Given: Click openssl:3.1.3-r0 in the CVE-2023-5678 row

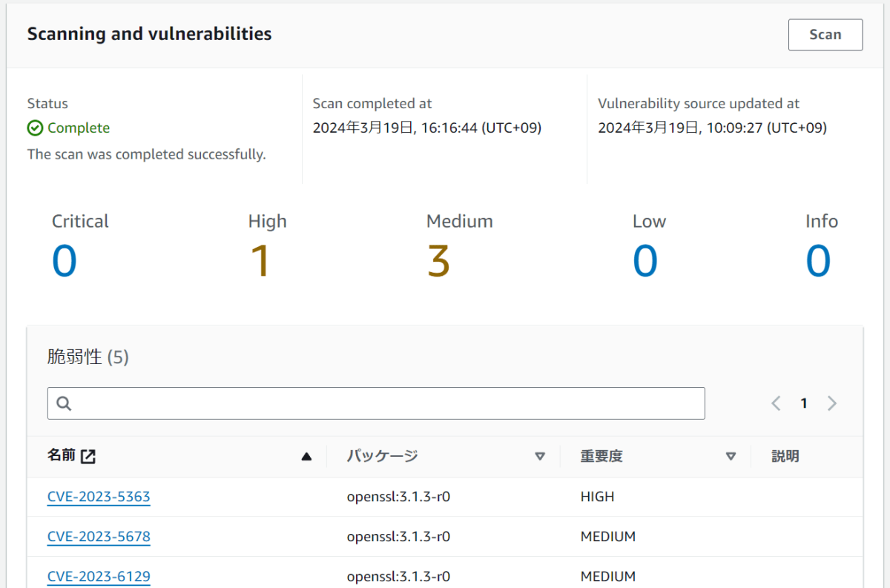Looking at the screenshot, I should (x=398, y=537).
